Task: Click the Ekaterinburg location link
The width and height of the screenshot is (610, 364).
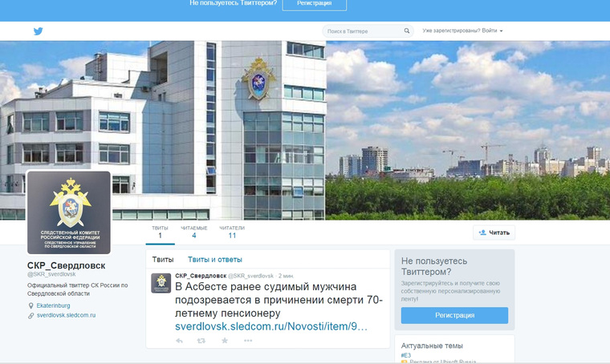Action: tap(53, 305)
